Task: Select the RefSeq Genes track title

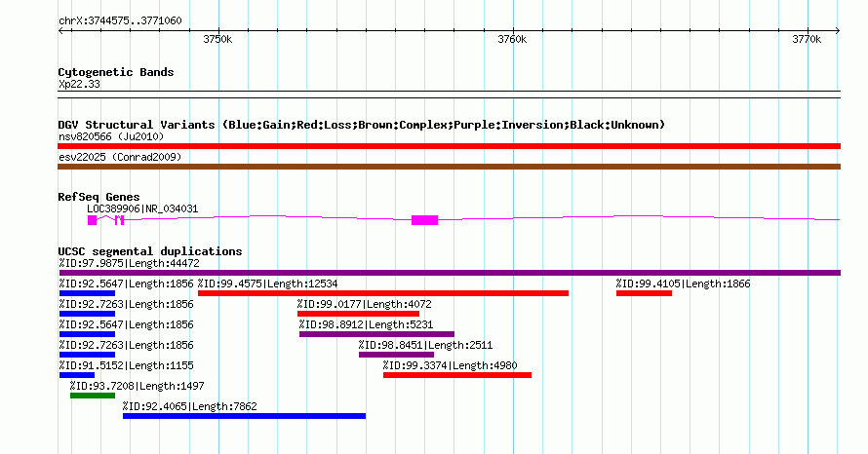Action: click(x=99, y=197)
